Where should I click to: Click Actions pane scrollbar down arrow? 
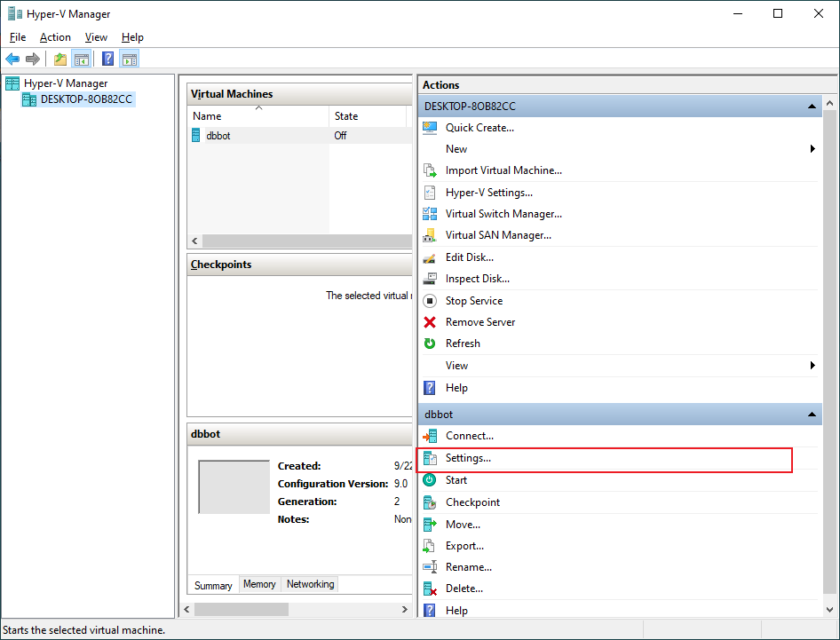(x=830, y=610)
